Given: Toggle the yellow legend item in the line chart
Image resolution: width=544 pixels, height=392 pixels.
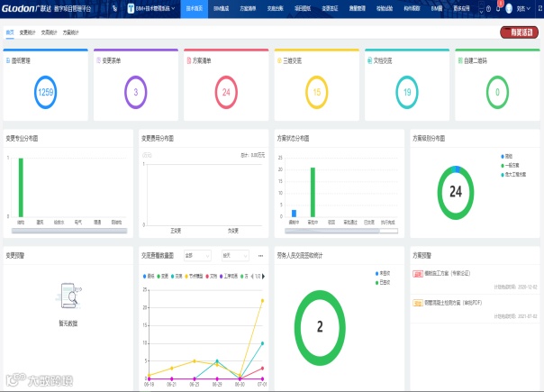Looking at the screenshot, I should click(x=194, y=277).
